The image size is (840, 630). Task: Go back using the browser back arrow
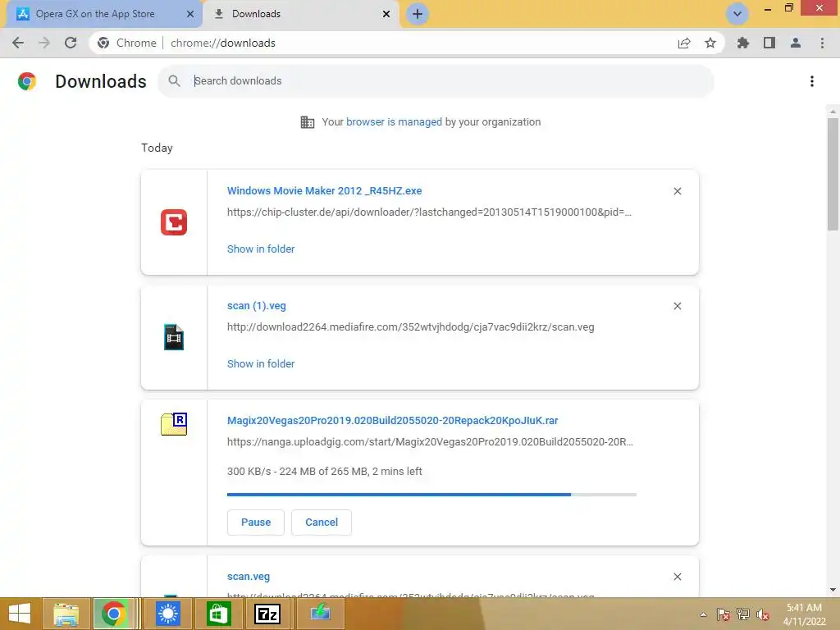(x=18, y=43)
